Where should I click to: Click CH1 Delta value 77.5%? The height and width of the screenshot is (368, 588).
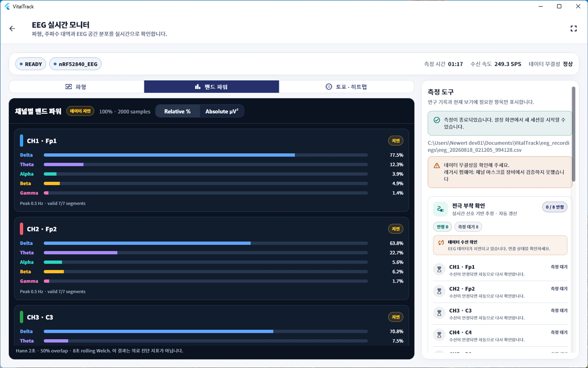click(x=396, y=155)
